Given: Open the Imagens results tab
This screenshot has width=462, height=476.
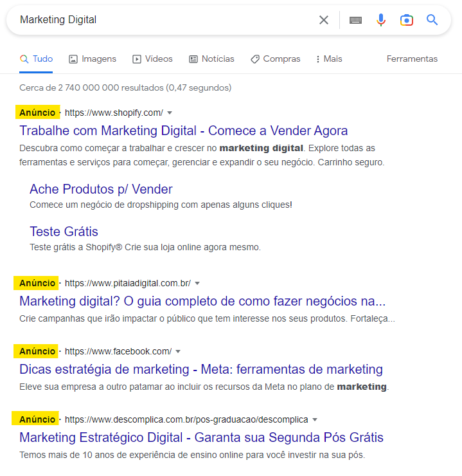Looking at the screenshot, I should pyautogui.click(x=93, y=59).
